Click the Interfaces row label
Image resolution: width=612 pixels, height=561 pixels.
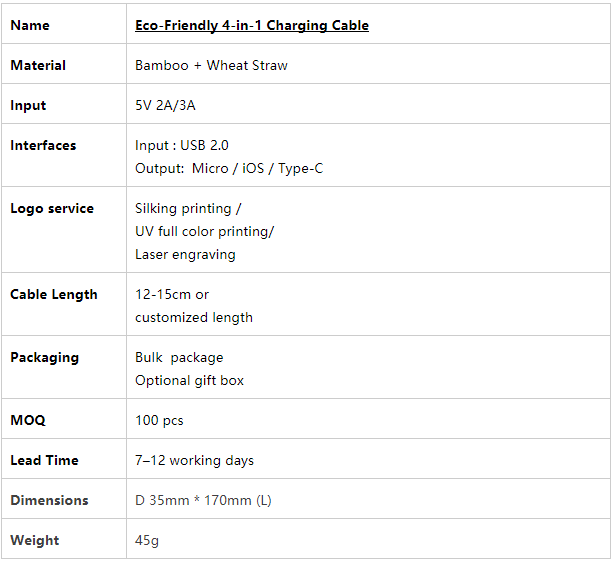43,145
